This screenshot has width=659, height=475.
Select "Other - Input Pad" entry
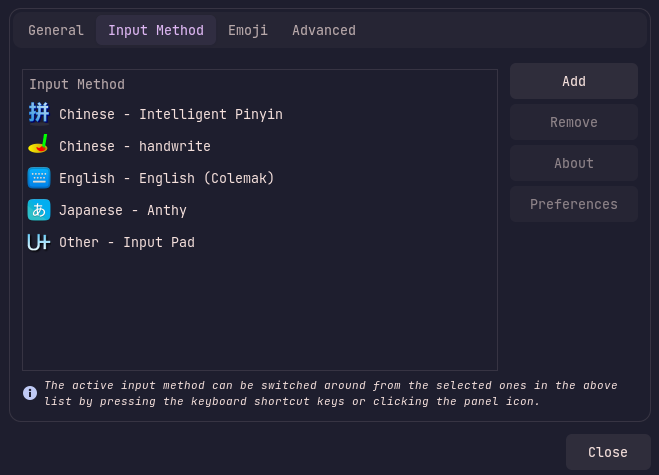coord(260,242)
